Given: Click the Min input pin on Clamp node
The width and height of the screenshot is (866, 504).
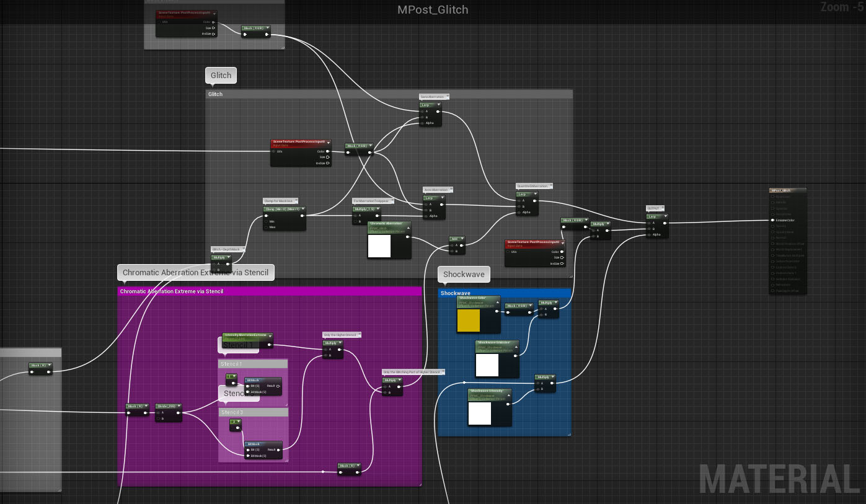Looking at the screenshot, I should 266,221.
